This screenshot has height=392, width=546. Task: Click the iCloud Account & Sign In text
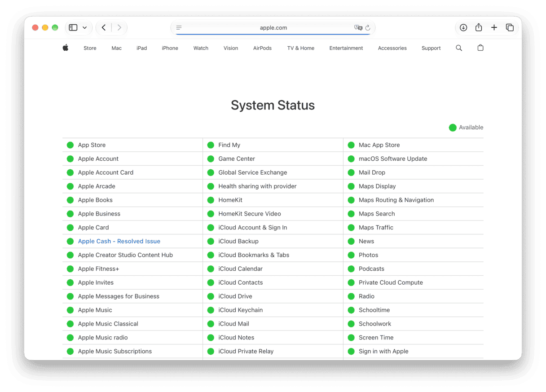253,228
